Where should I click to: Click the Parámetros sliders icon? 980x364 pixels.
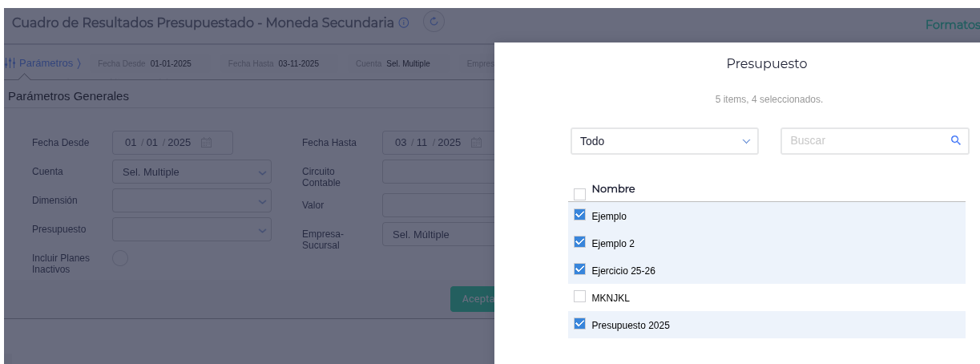pyautogui.click(x=10, y=63)
